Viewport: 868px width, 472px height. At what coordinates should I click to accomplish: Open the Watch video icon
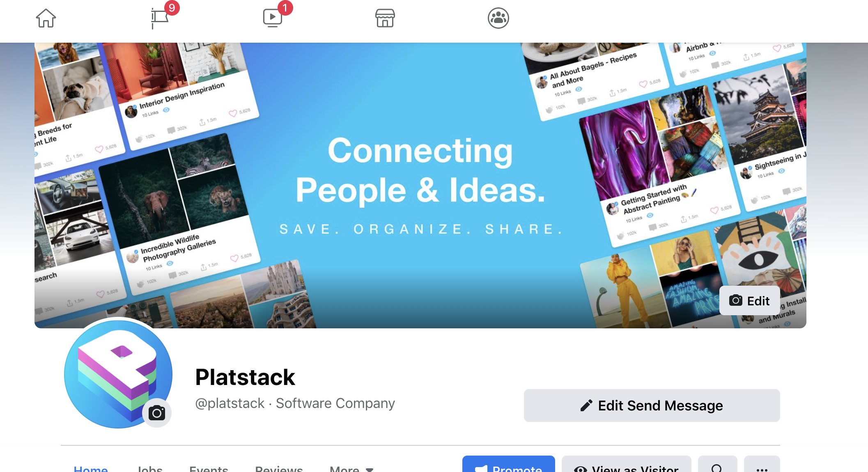click(273, 18)
